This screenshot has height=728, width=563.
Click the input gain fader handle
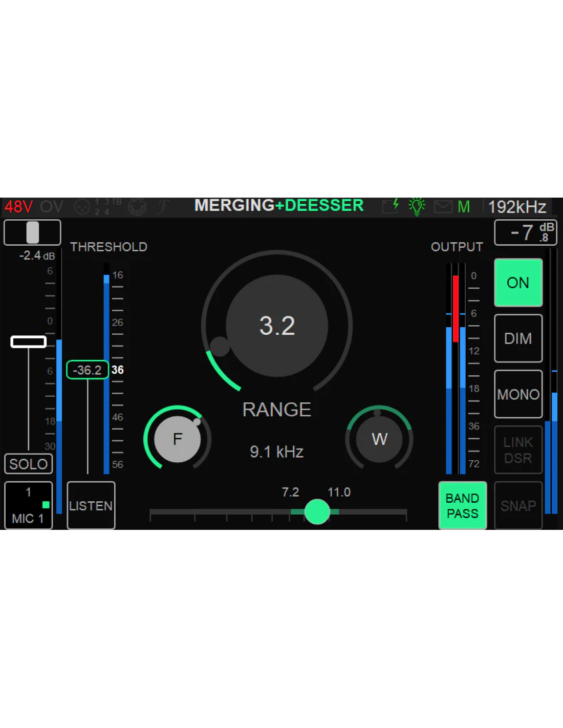[x=29, y=342]
